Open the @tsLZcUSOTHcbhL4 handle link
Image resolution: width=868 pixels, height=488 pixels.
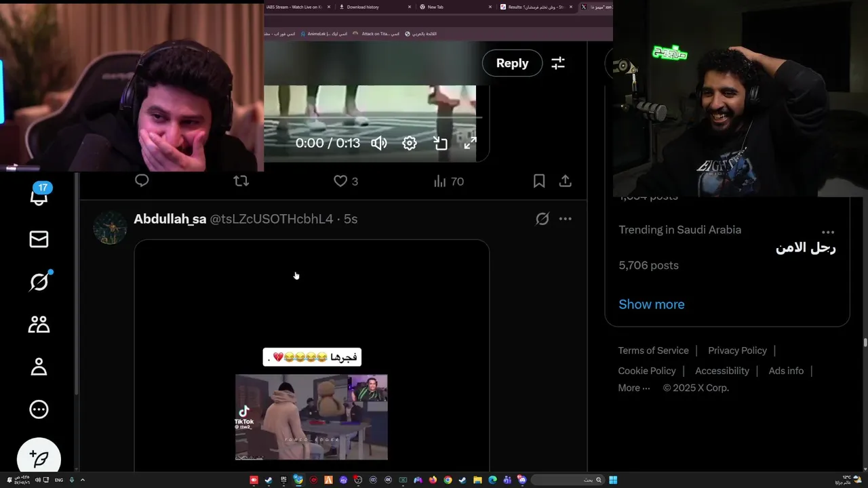click(x=271, y=219)
